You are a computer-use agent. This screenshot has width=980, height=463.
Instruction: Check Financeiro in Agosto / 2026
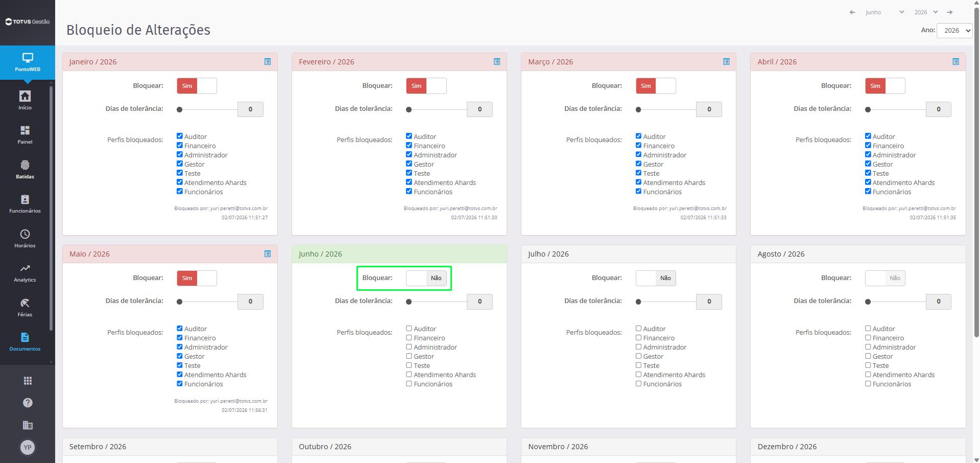tap(868, 337)
